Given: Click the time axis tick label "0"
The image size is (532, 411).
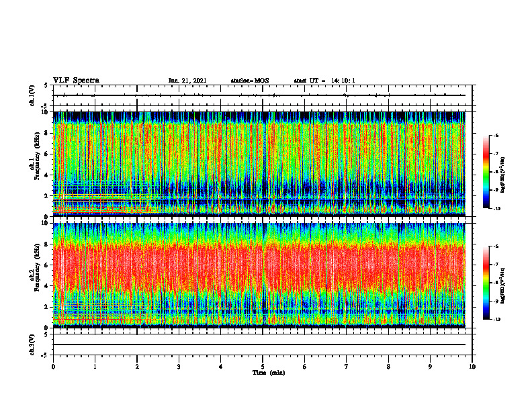Looking at the screenshot, I should click(x=53, y=367).
